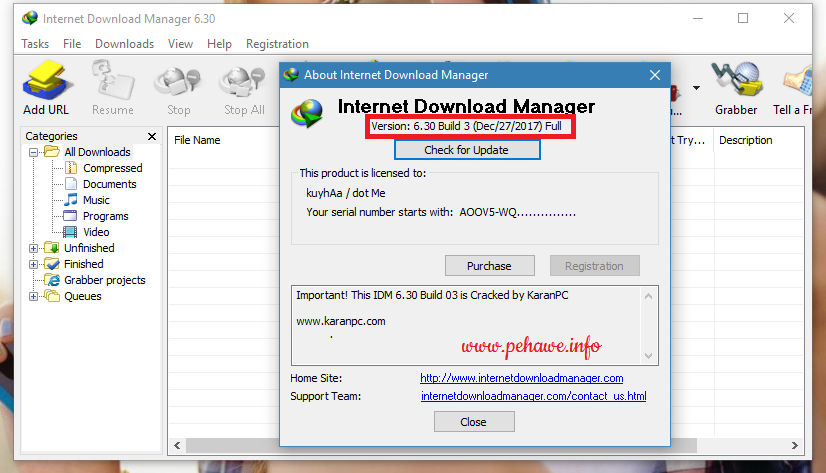
Task: Open the File menu
Action: pyautogui.click(x=72, y=44)
